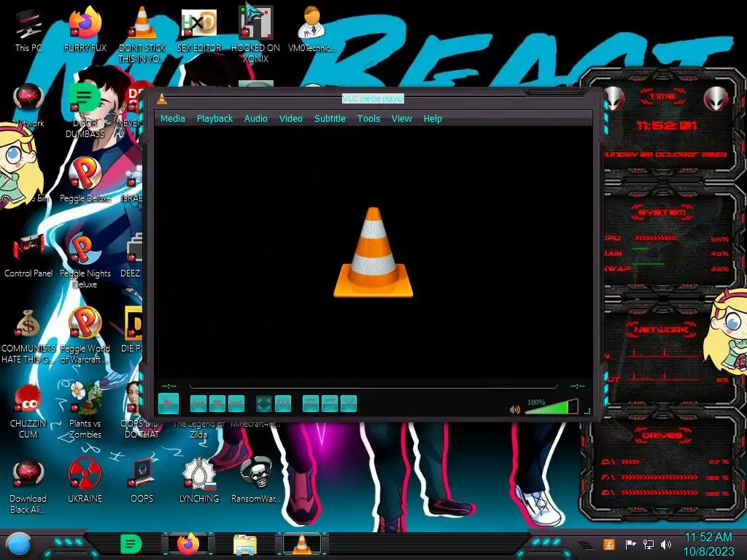Open Action Center flag tray icon

point(630,544)
